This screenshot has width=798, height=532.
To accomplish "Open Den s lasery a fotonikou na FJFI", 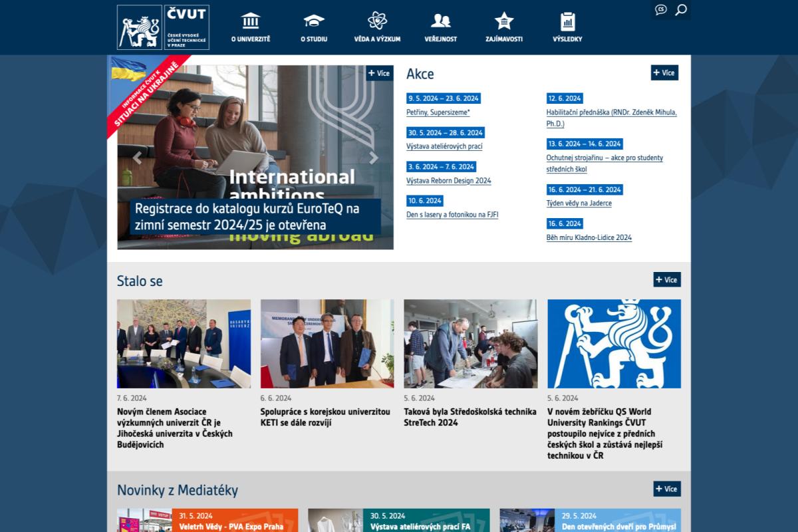I will click(x=452, y=214).
